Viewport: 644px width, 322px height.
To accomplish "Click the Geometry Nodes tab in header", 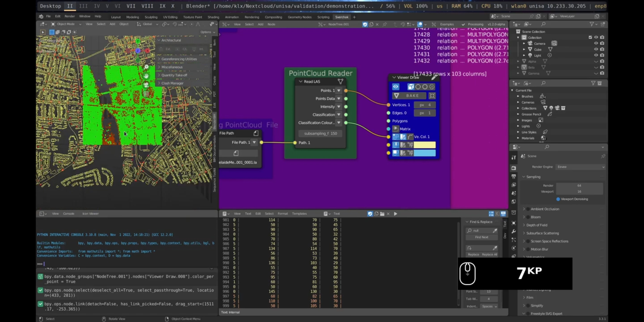I will point(299,17).
